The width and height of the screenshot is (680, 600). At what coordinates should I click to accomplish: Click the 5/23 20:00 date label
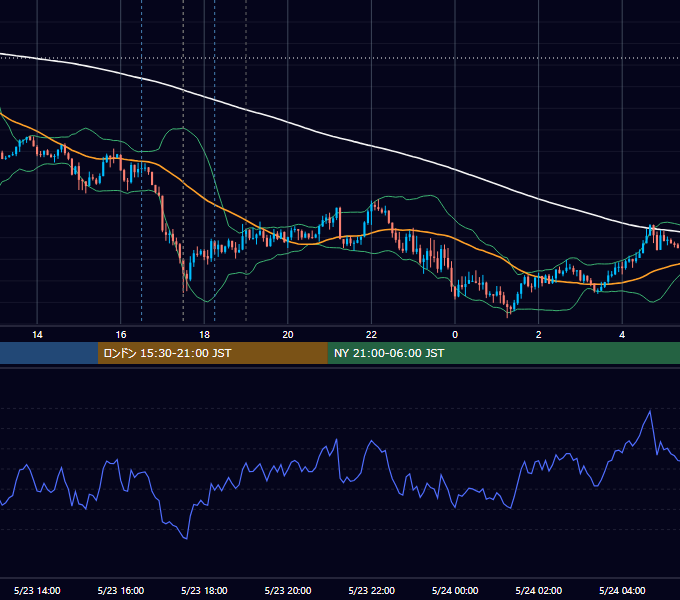coord(288,590)
